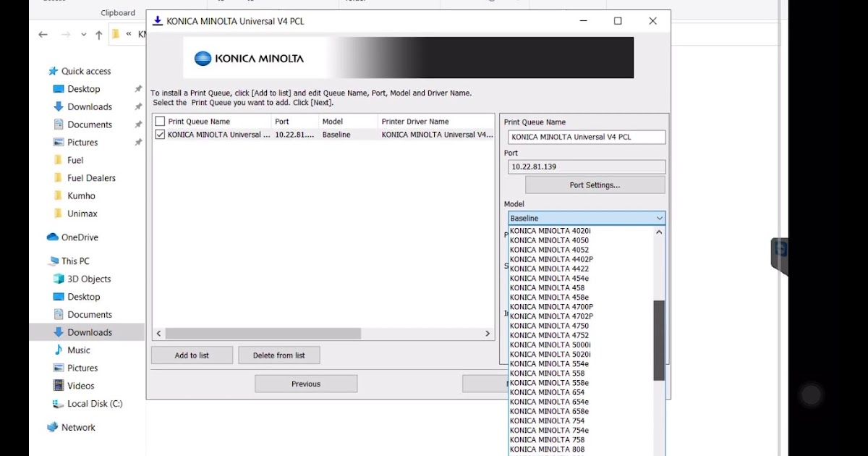This screenshot has width=868, height=456.
Task: Select KONICA MINOLTA 454e model
Action: coord(549,278)
